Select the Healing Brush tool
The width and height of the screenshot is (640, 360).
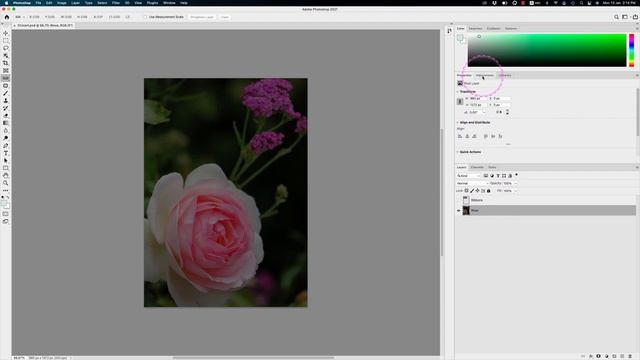pos(6,86)
